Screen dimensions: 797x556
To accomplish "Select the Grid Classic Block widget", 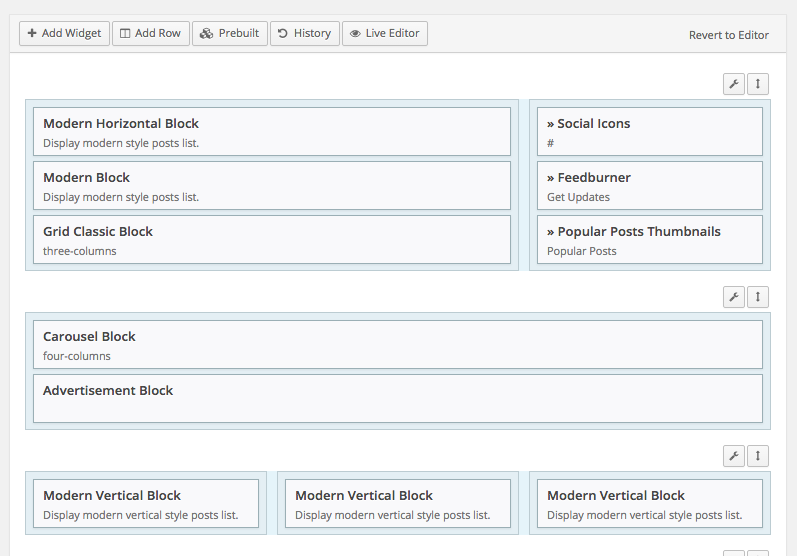I will point(272,239).
